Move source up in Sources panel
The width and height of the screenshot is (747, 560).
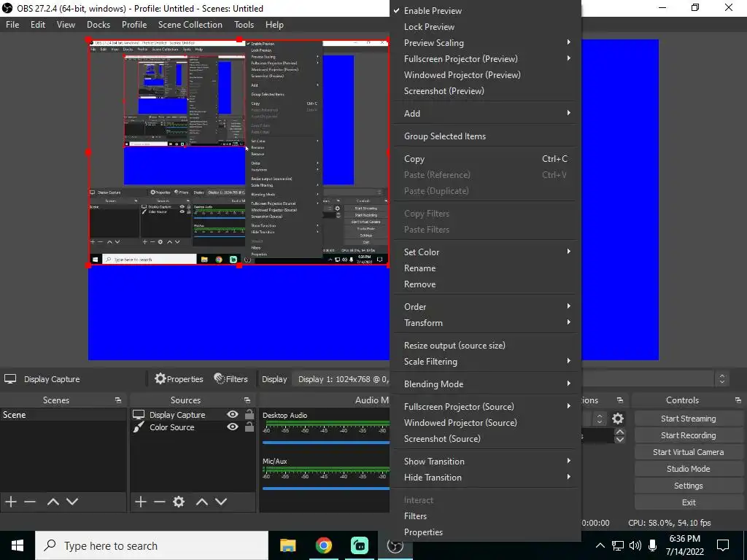coord(202,502)
